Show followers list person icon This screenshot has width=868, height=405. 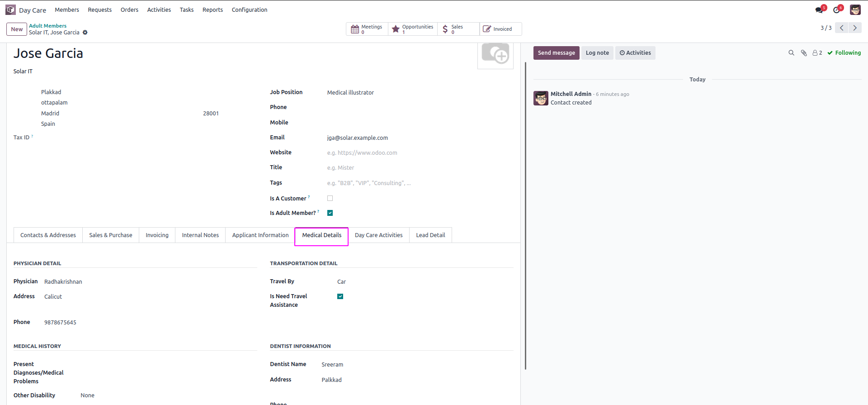pyautogui.click(x=817, y=53)
